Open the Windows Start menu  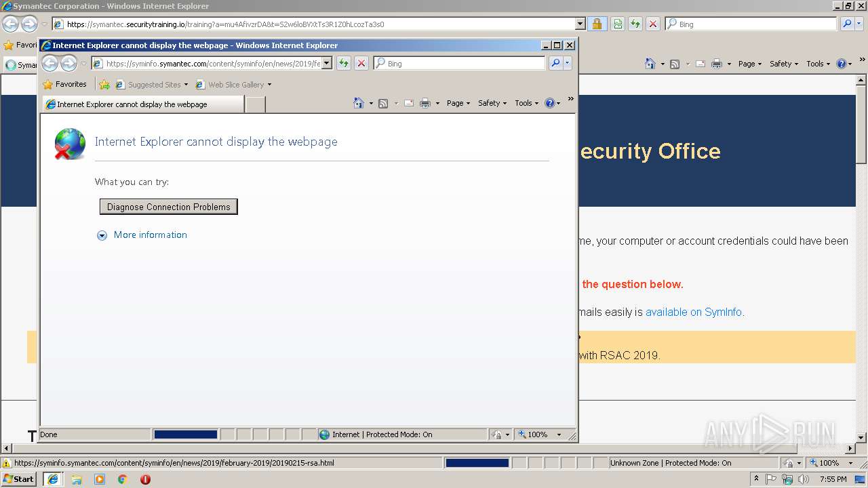coord(18,479)
